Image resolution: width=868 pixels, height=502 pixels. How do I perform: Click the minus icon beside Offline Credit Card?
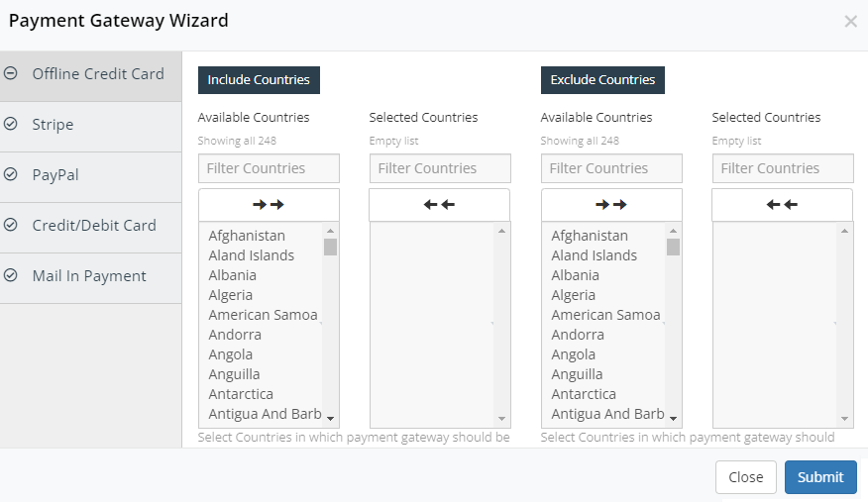tap(11, 73)
